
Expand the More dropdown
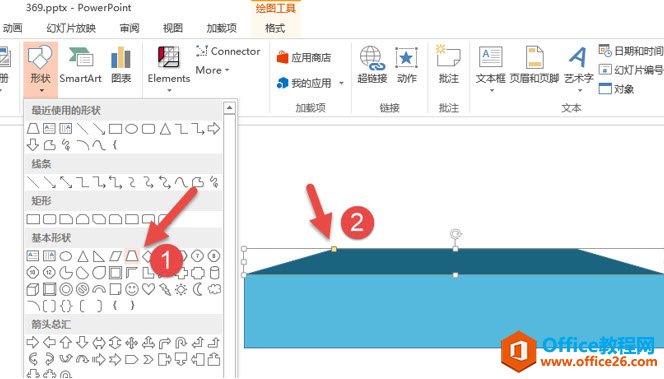click(212, 70)
